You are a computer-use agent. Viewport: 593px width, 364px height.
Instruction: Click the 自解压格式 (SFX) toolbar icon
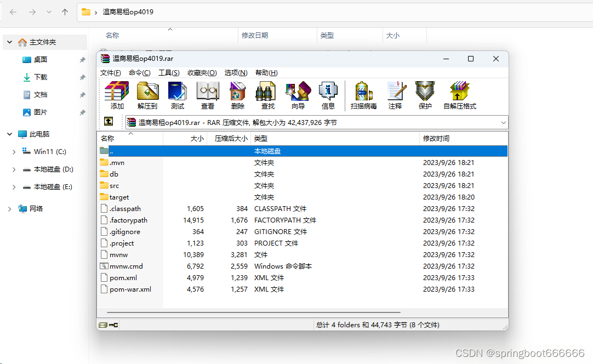point(459,91)
